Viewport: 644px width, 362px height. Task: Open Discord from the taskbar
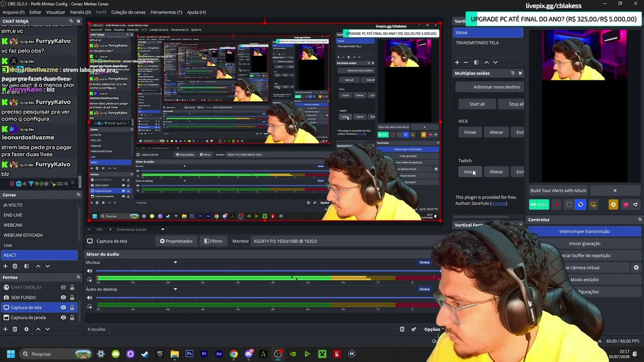pyautogui.click(x=249, y=354)
